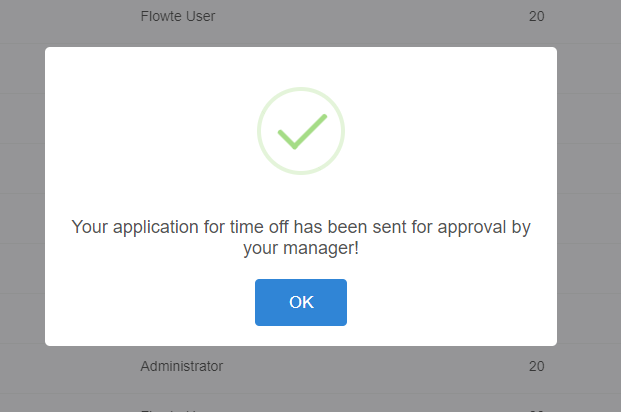
Task: Click "approval by" ending the first message line
Action: tap(484, 227)
